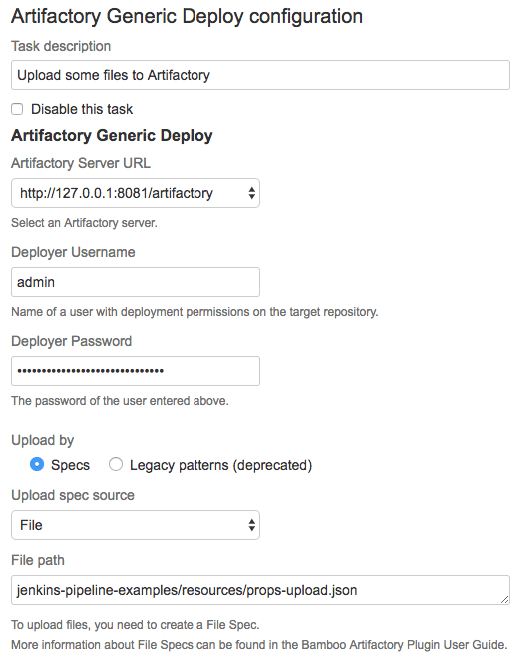Click the File path textarea resize grip
Viewport: 518px width, 656px height.
(505, 600)
